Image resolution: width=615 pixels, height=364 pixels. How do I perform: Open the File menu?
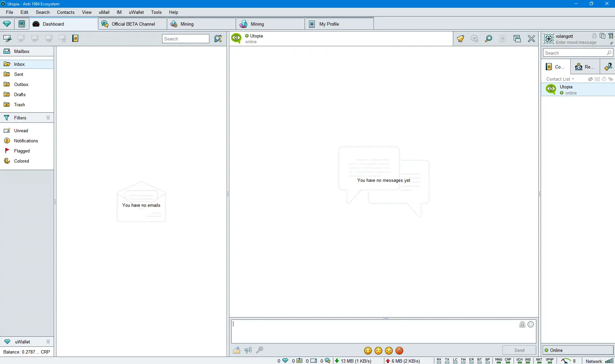[9, 12]
